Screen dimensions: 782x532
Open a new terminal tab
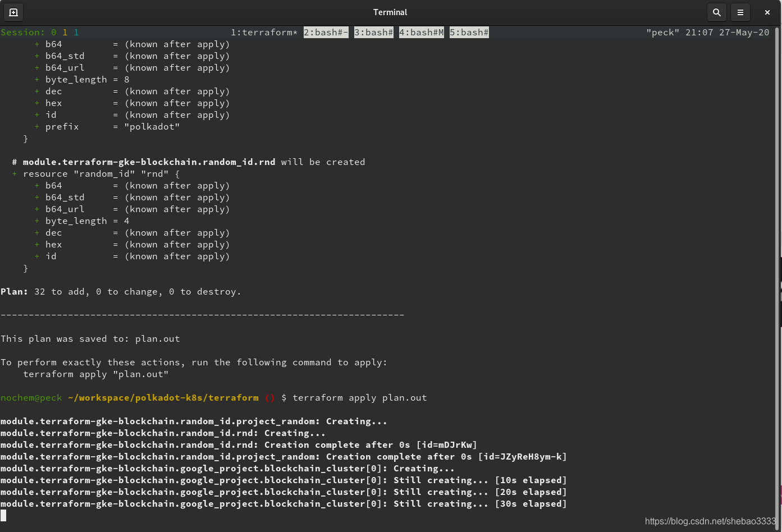(x=13, y=12)
